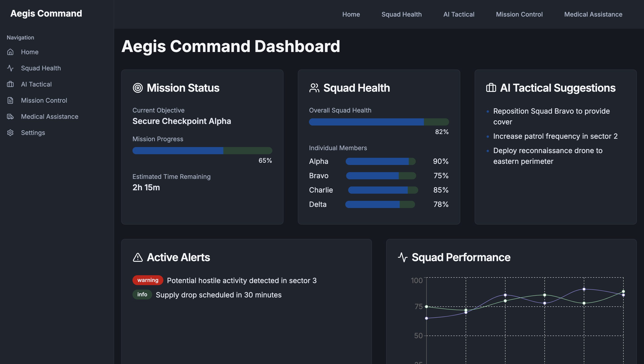Click the Mission Status target icon
The height and width of the screenshot is (364, 644).
[138, 88]
